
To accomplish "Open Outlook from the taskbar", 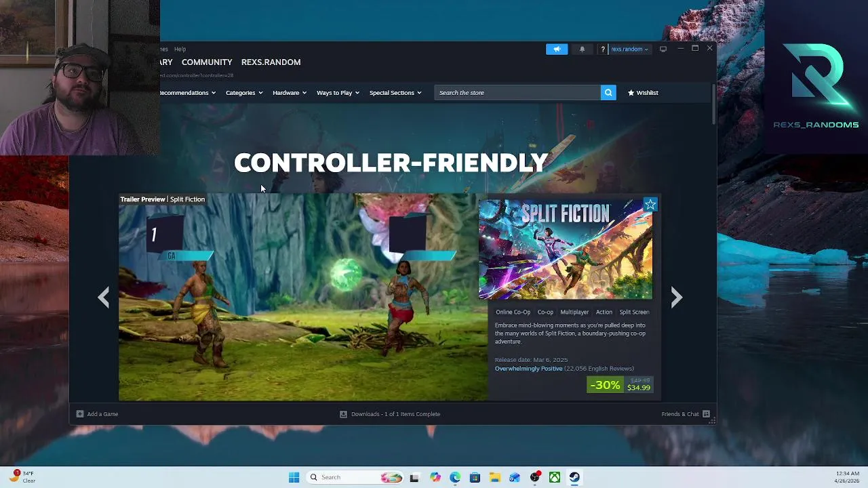I will click(515, 477).
